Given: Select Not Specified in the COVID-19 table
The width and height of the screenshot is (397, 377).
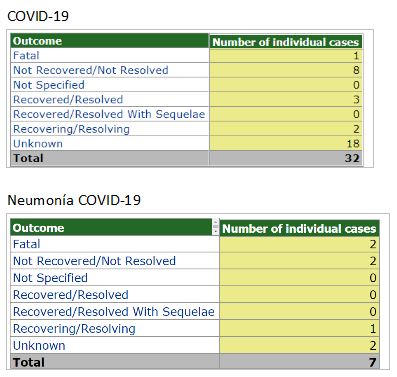Looking at the screenshot, I should tap(49, 85).
